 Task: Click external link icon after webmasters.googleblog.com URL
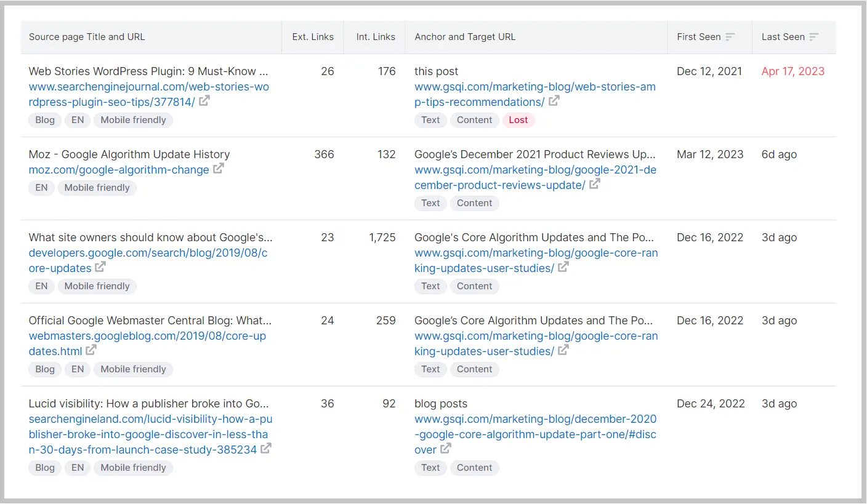coord(91,350)
